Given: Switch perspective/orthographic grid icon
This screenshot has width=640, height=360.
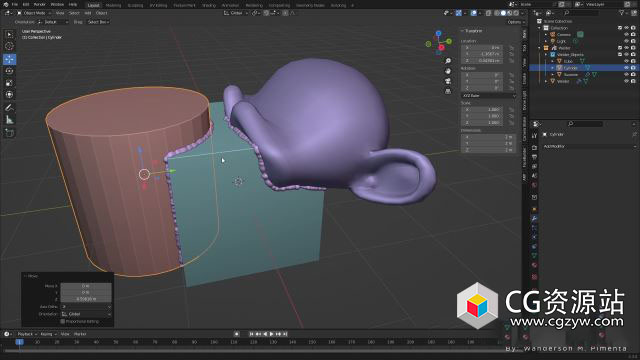Looking at the screenshot, I should pyautogui.click(x=448, y=91).
